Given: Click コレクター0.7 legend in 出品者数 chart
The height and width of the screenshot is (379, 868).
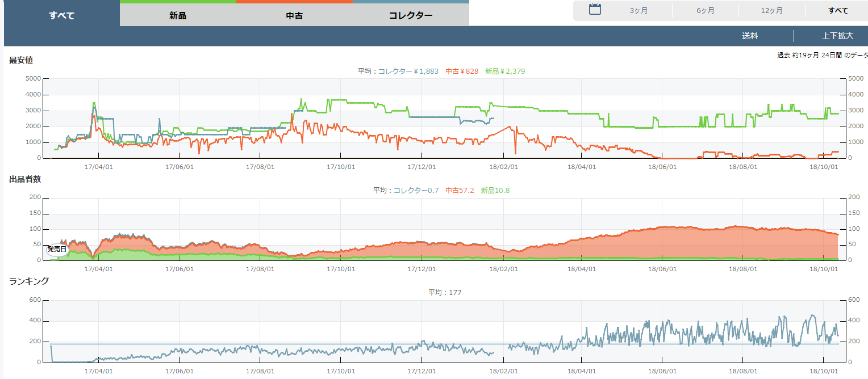Looking at the screenshot, I should click(x=416, y=191).
